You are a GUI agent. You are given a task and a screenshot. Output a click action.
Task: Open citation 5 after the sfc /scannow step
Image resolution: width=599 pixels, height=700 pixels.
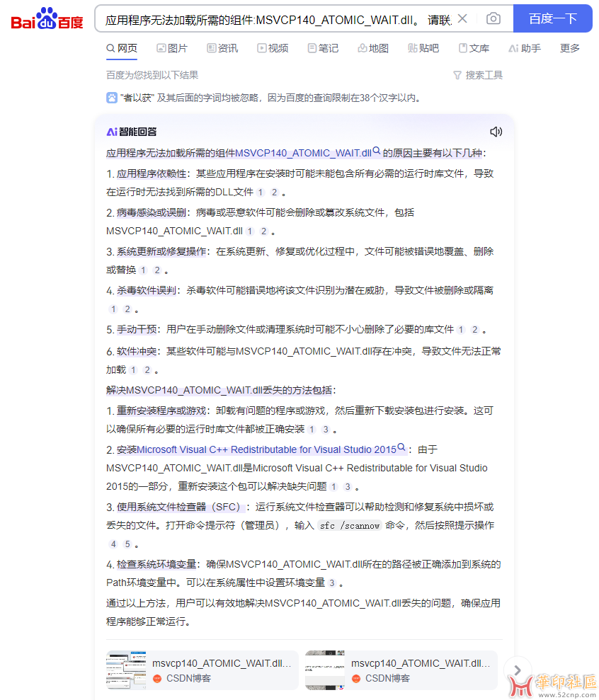(127, 544)
